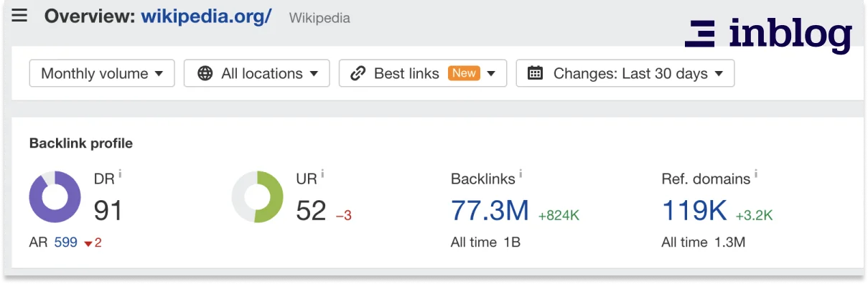Click the DR info icon
Image resolution: width=868 pixels, height=284 pixels.
pyautogui.click(x=121, y=174)
